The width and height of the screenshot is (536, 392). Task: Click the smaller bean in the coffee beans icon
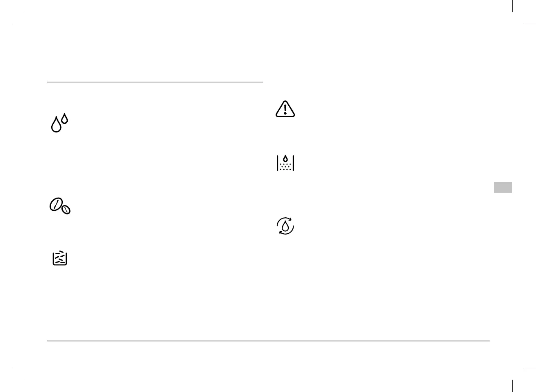point(66,210)
